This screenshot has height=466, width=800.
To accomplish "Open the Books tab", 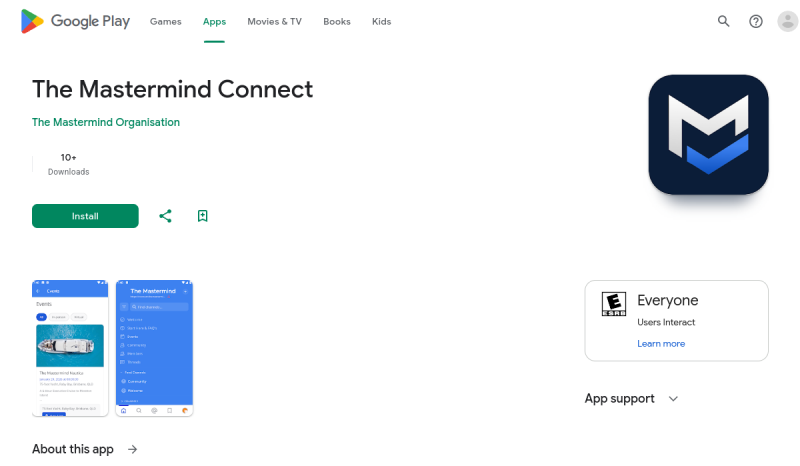I will tap(337, 21).
